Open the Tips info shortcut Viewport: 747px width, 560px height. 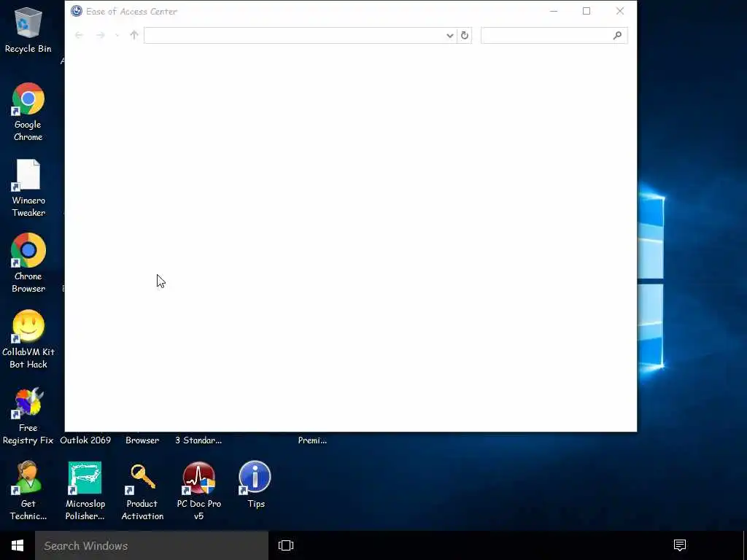click(255, 484)
